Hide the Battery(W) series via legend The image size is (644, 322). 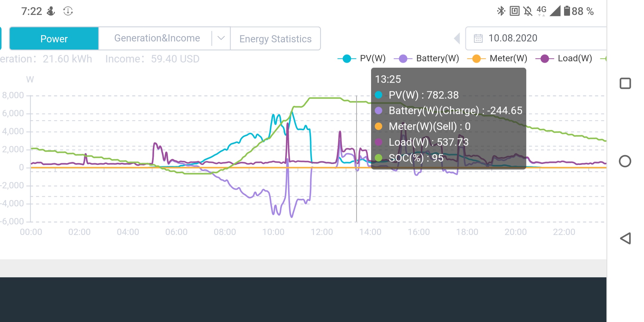coord(427,58)
